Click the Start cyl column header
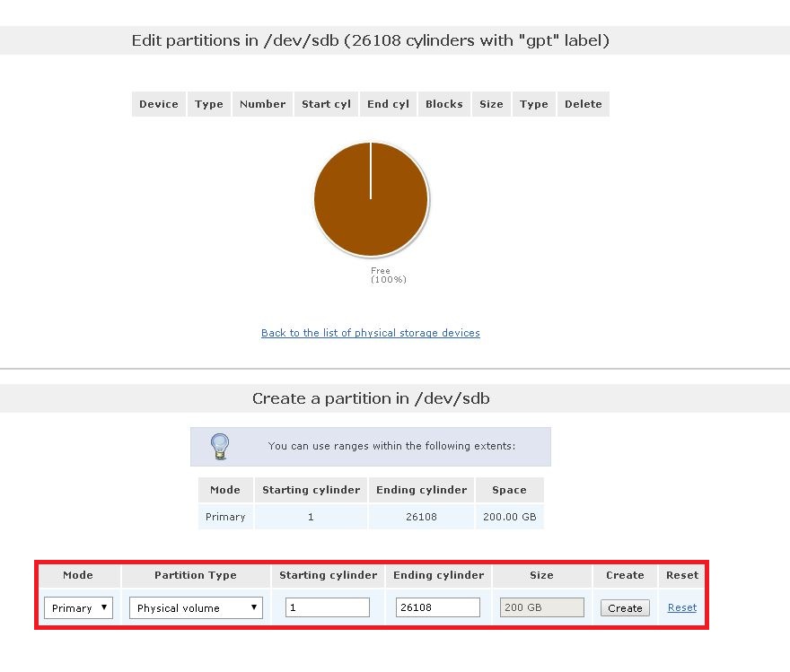The image size is (790, 672). point(326,104)
